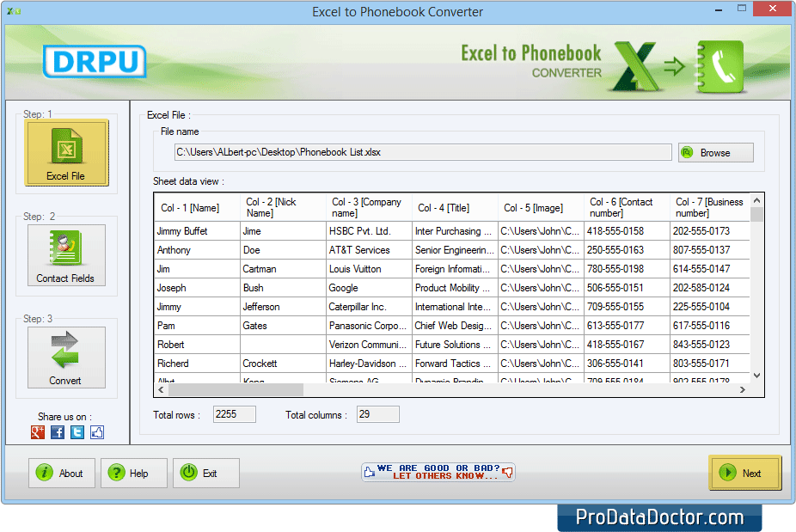Share on Google Plus
The height and width of the screenshot is (532, 796).
tap(38, 432)
